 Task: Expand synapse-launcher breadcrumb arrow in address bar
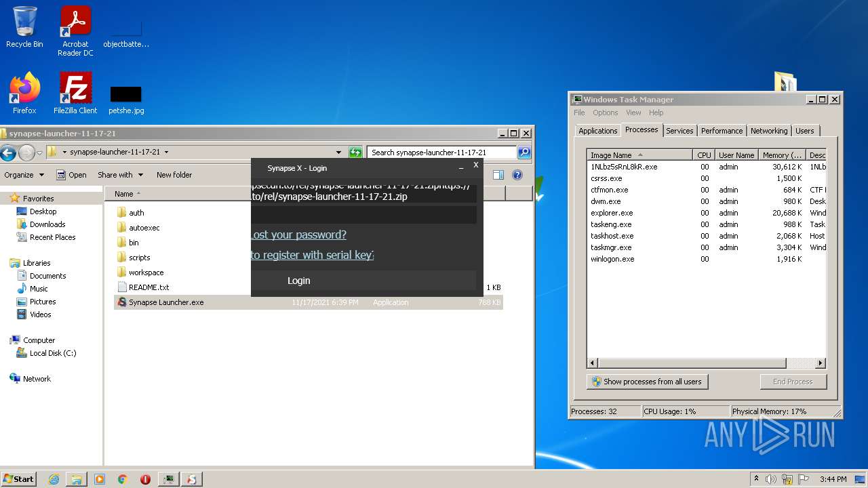point(166,152)
